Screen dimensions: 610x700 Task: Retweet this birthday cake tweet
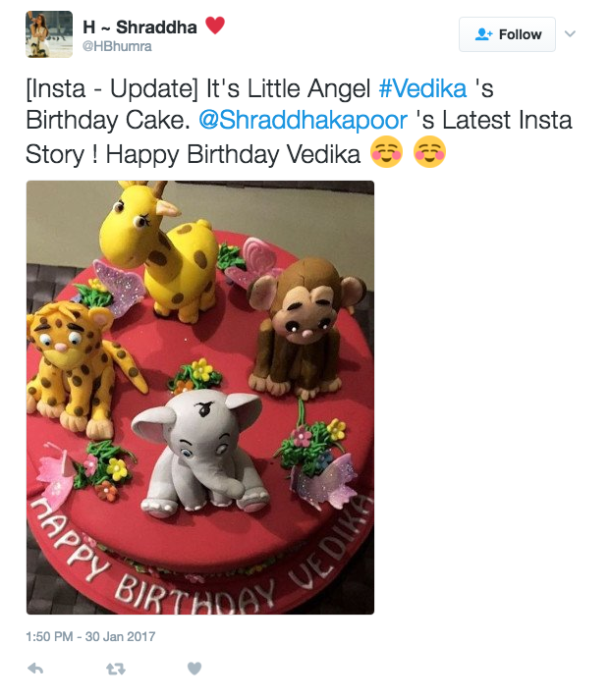tap(116, 669)
